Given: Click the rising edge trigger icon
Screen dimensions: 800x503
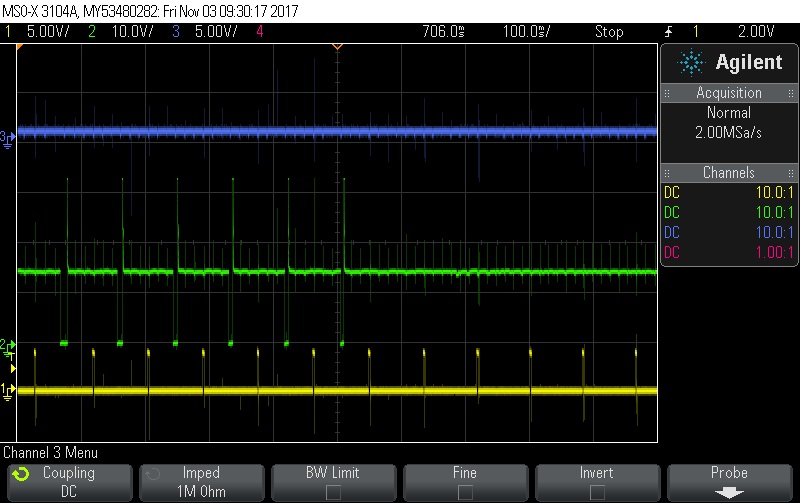Looking at the screenshot, I should (667, 31).
